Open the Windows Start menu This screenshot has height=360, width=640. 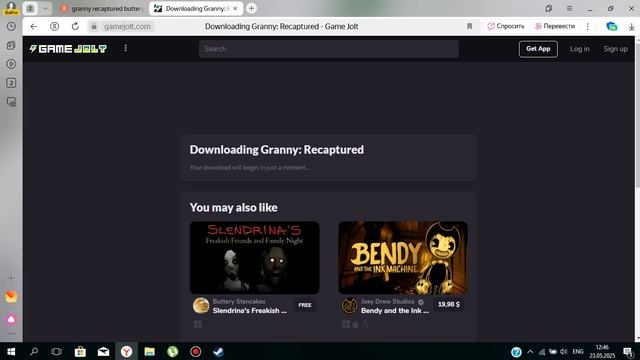[x=11, y=351]
